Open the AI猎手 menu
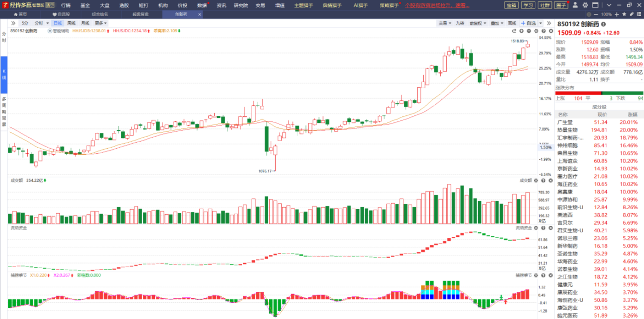 coord(360,5)
